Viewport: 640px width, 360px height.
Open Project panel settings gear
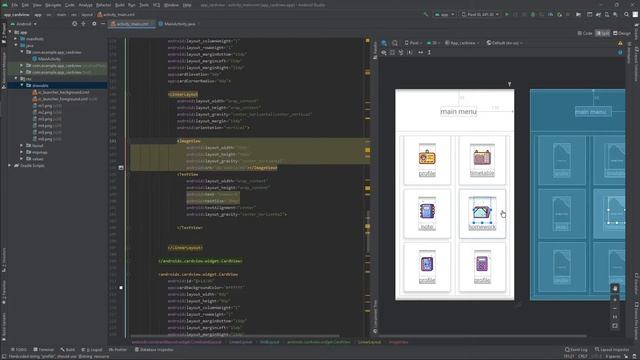[x=94, y=24]
